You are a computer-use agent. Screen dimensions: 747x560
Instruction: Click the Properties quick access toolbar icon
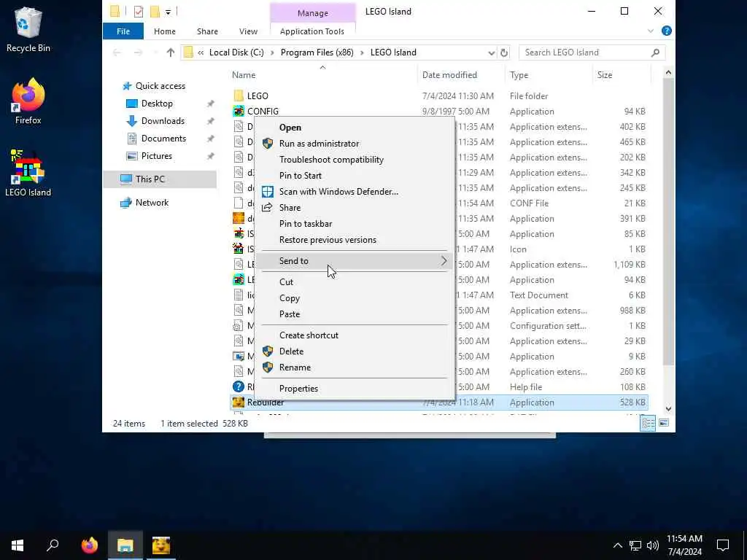(x=138, y=12)
